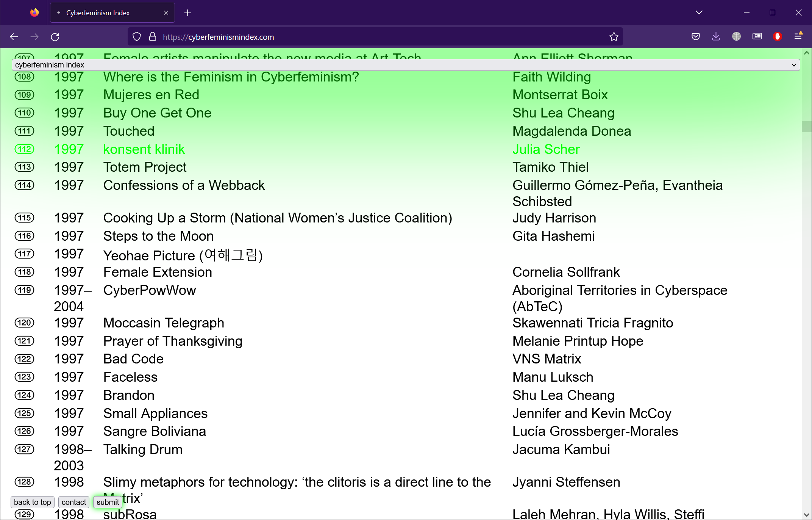This screenshot has width=812, height=520.
Task: Open the Downloads arrow icon
Action: coord(716,36)
